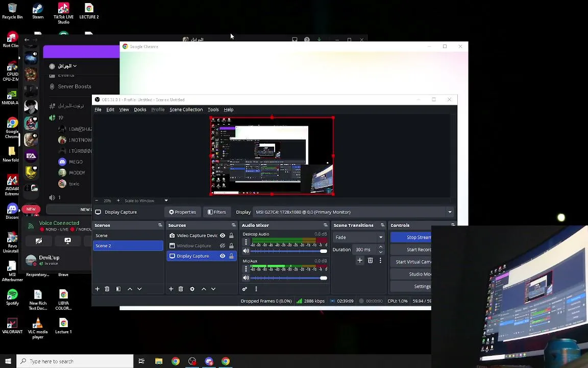Hide the Video Capture Device source
The image size is (588, 368).
[223, 236]
